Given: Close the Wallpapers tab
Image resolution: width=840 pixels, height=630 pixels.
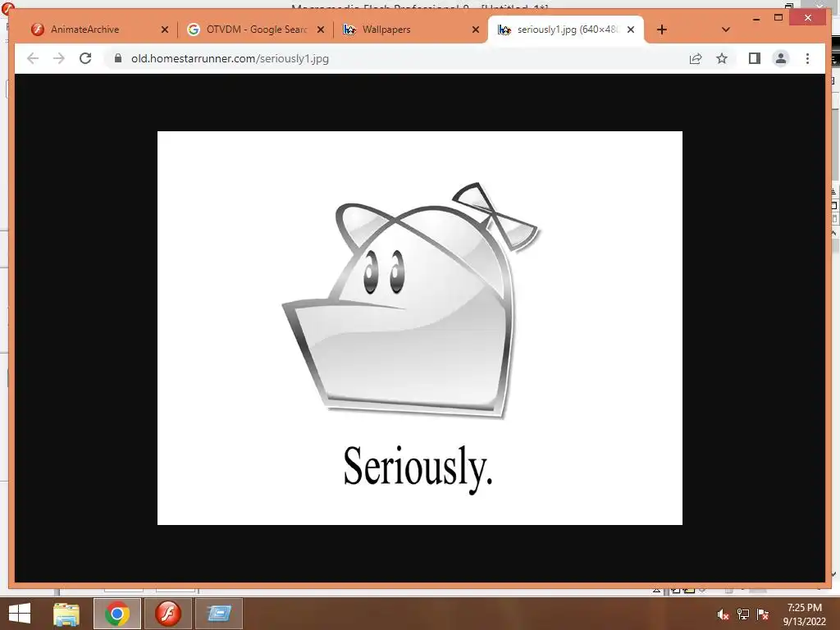Looking at the screenshot, I should tap(475, 30).
